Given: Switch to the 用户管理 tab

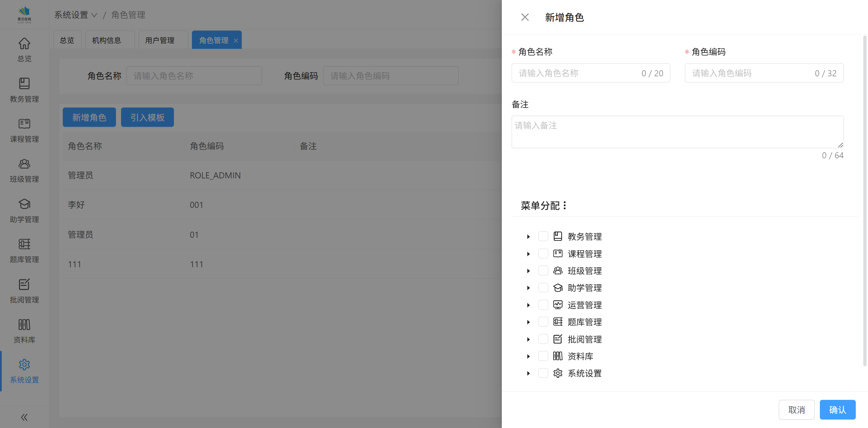Looking at the screenshot, I should point(160,40).
